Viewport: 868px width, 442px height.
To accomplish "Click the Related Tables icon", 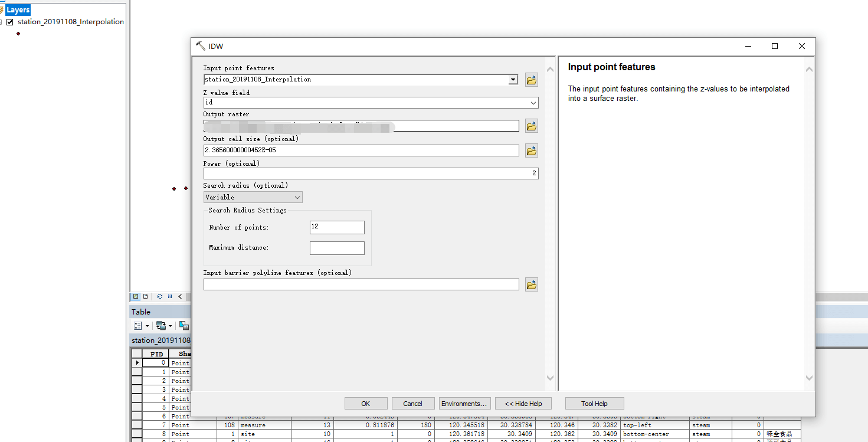I will (x=161, y=326).
